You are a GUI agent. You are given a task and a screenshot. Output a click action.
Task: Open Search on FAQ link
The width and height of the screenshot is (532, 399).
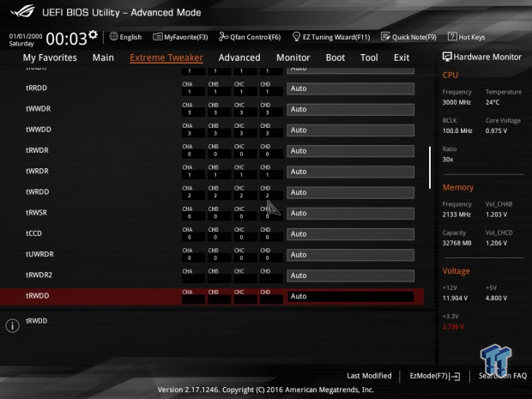(x=503, y=376)
